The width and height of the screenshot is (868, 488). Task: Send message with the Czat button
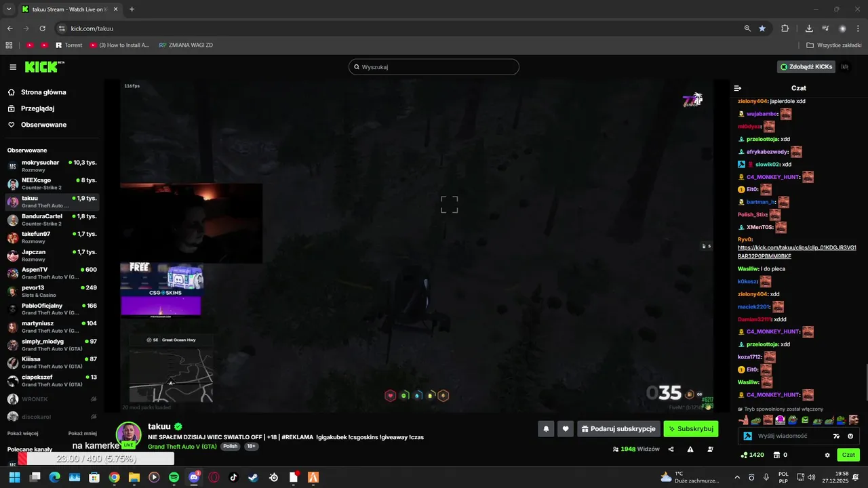click(848, 455)
